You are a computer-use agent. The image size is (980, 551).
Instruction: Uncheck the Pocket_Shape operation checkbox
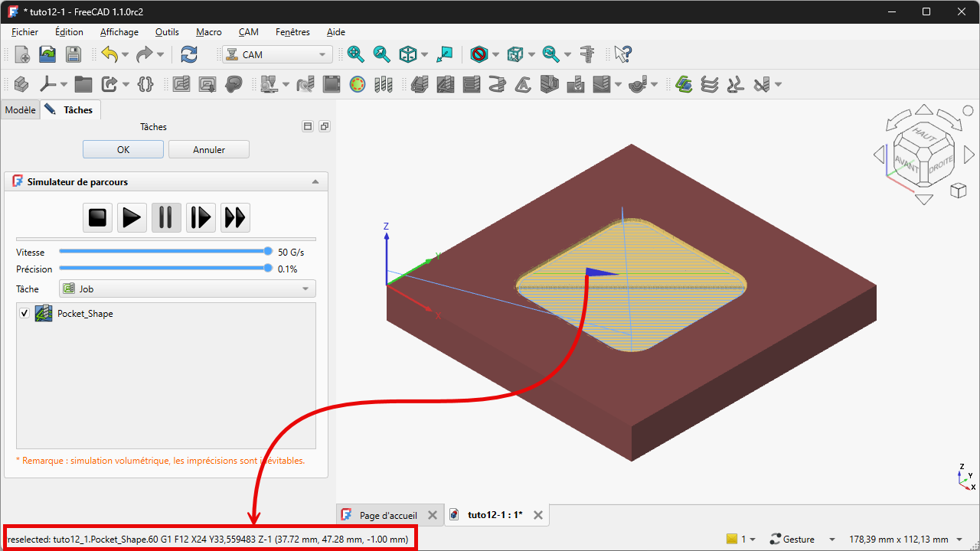pos(24,314)
